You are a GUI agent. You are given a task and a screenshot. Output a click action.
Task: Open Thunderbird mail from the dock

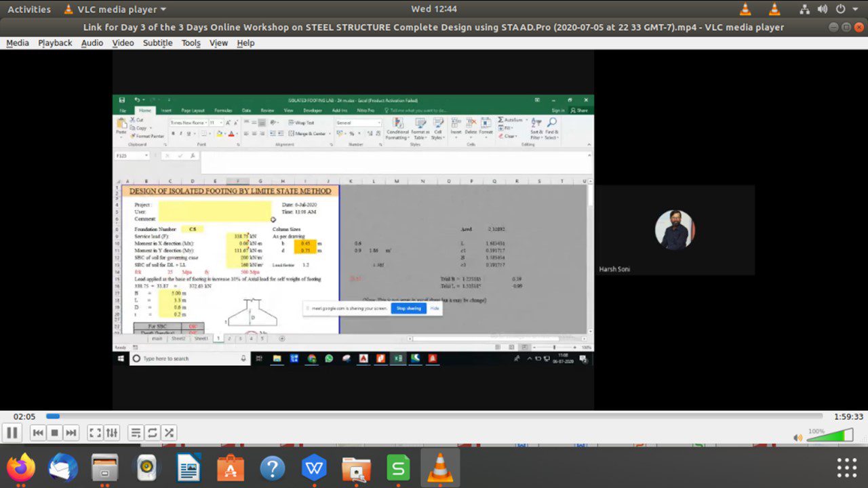63,468
